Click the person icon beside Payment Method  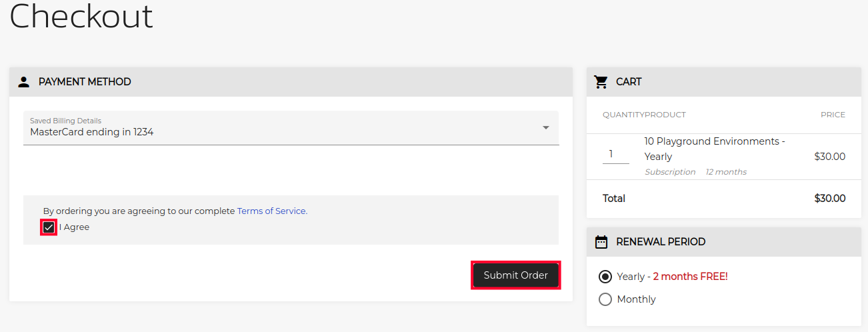[x=24, y=82]
